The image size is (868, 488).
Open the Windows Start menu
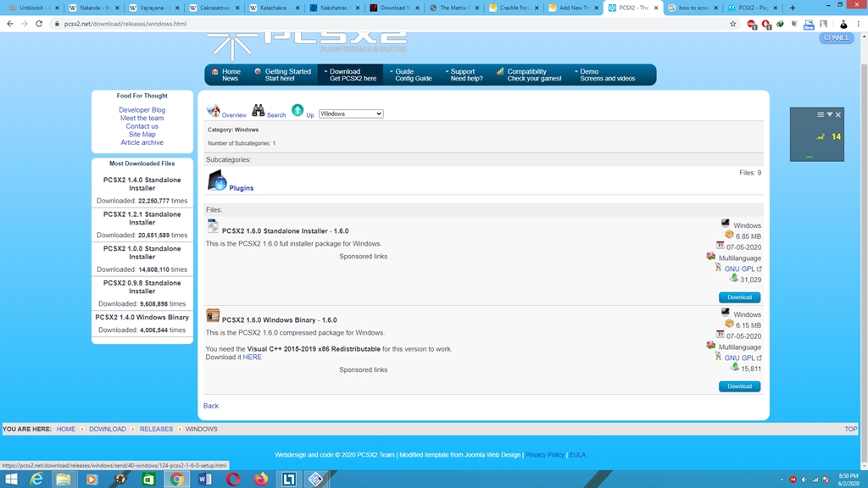pos(11,480)
